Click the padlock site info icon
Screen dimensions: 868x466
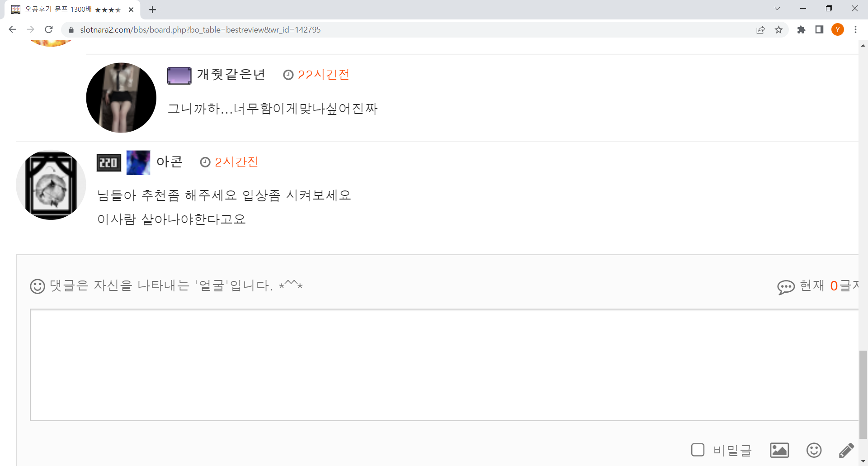[71, 30]
